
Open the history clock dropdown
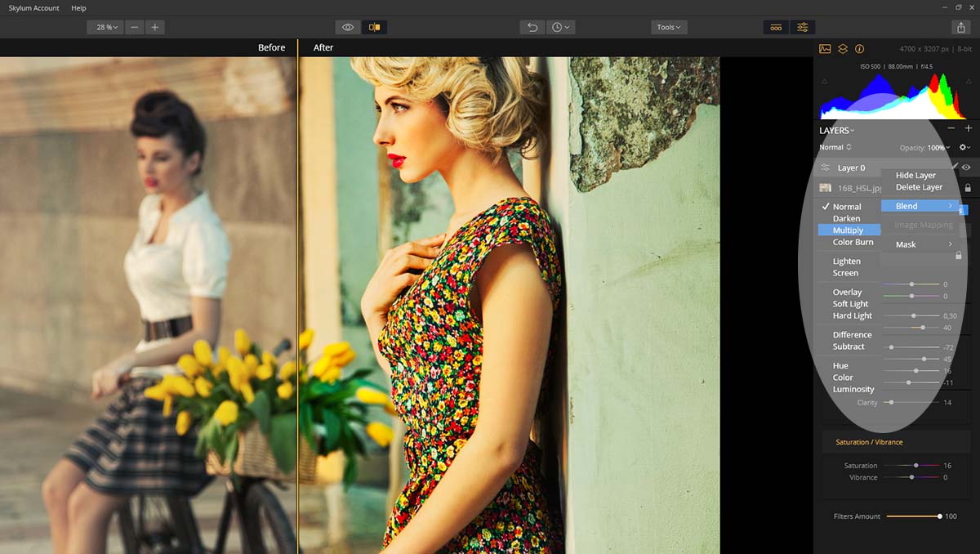(x=561, y=27)
